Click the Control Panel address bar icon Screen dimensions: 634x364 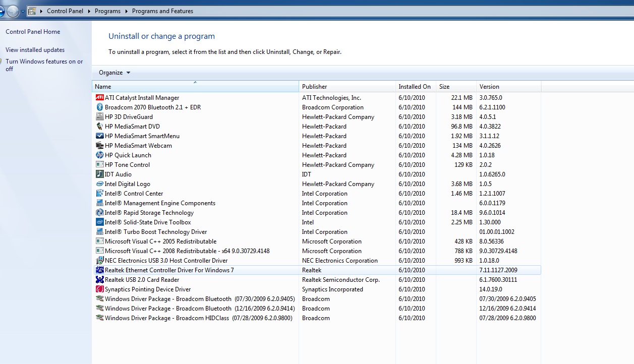click(x=31, y=11)
